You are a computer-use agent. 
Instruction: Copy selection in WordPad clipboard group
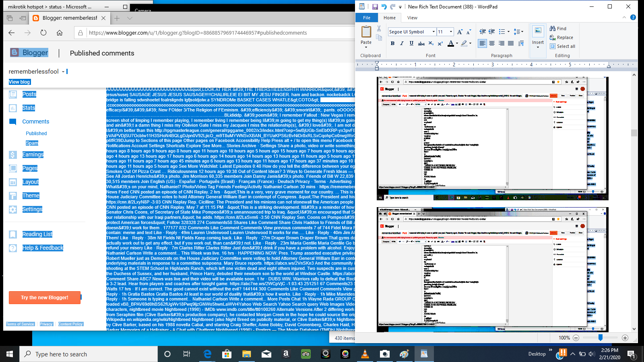pyautogui.click(x=379, y=37)
